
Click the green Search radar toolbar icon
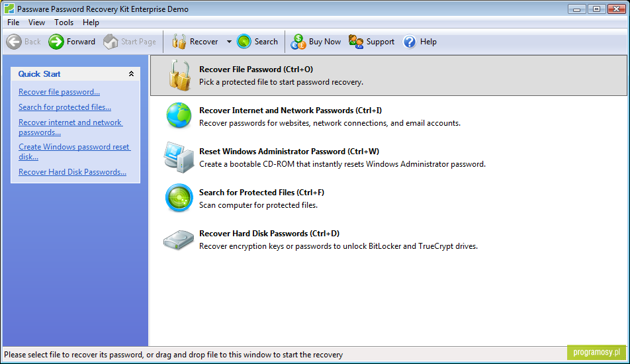click(244, 42)
